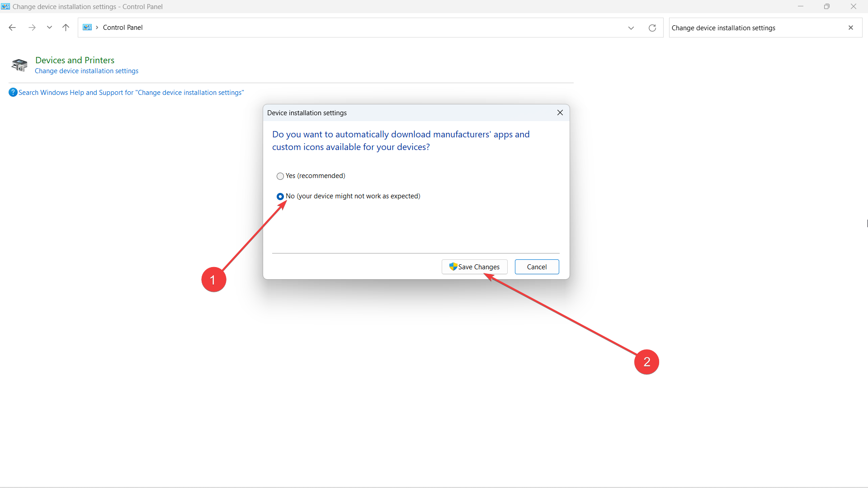Viewport: 868px width, 488px height.
Task: Open recent locations chevron dropdown
Action: (x=49, y=28)
